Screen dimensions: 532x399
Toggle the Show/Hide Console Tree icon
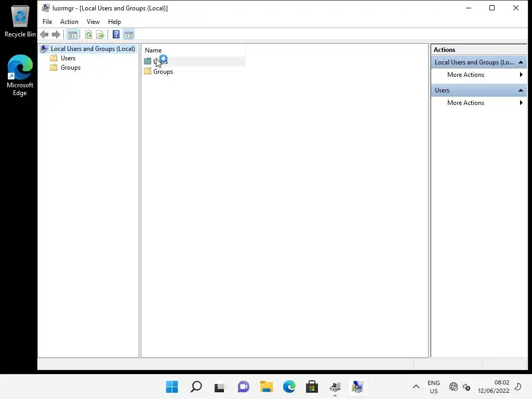coord(72,34)
